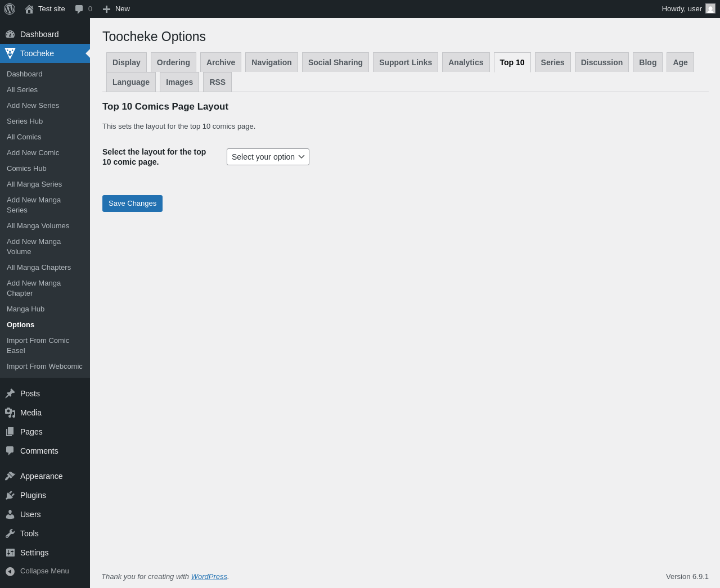Click the Appearance paintbrush icon
The height and width of the screenshot is (588, 720).
point(10,476)
